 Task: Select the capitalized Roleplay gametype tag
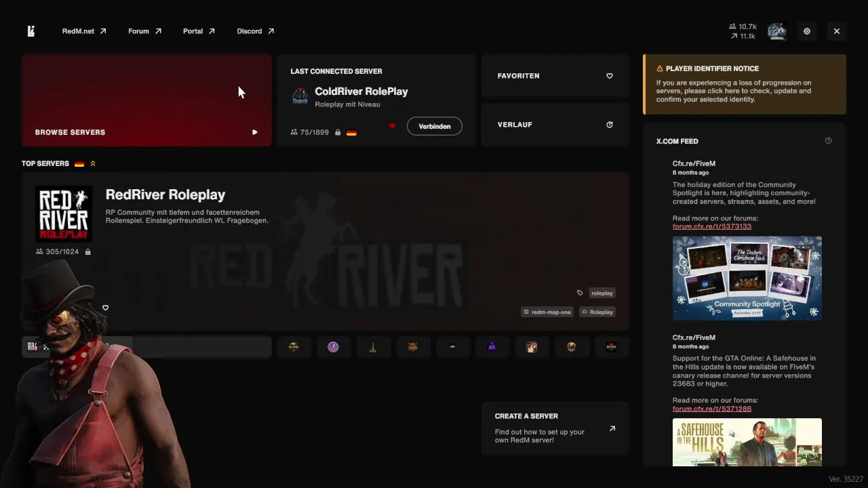597,312
